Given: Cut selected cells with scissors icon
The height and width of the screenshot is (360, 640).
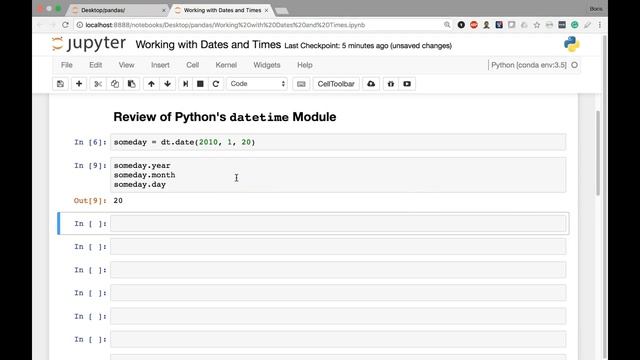Looking at the screenshot, I should [x=98, y=84].
